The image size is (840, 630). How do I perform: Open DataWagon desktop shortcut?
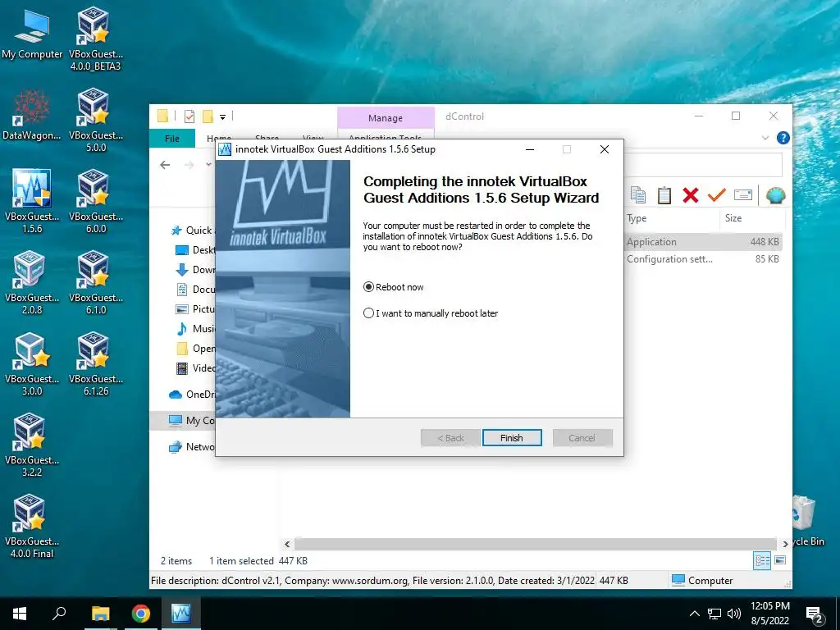click(x=32, y=115)
